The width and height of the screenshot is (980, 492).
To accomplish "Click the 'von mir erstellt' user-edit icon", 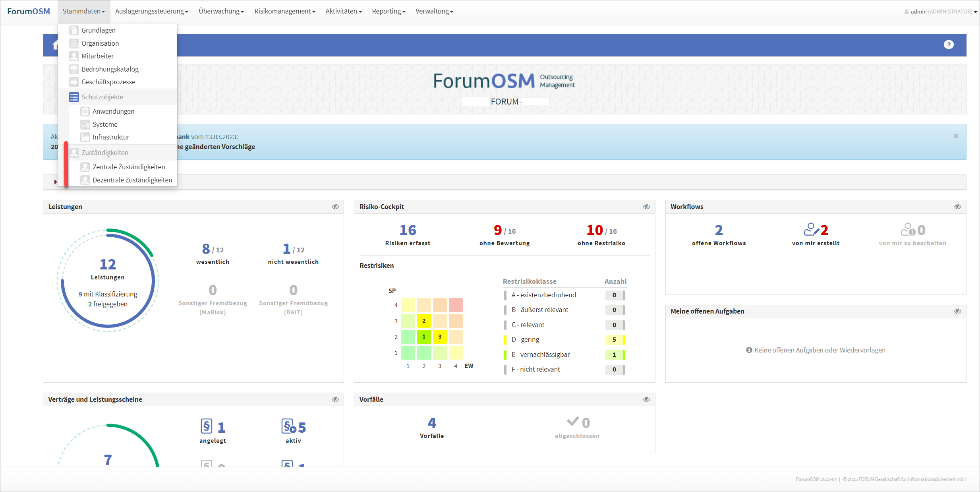I will (811, 230).
